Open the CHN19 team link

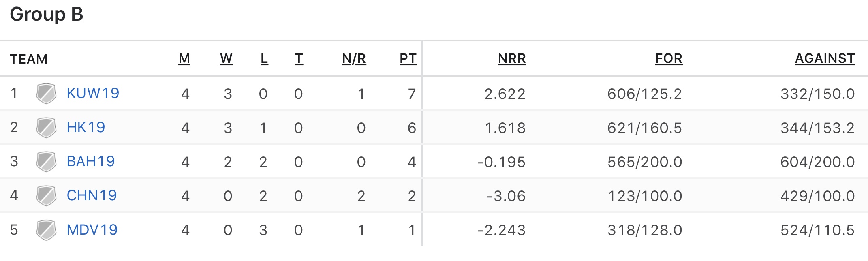click(92, 195)
